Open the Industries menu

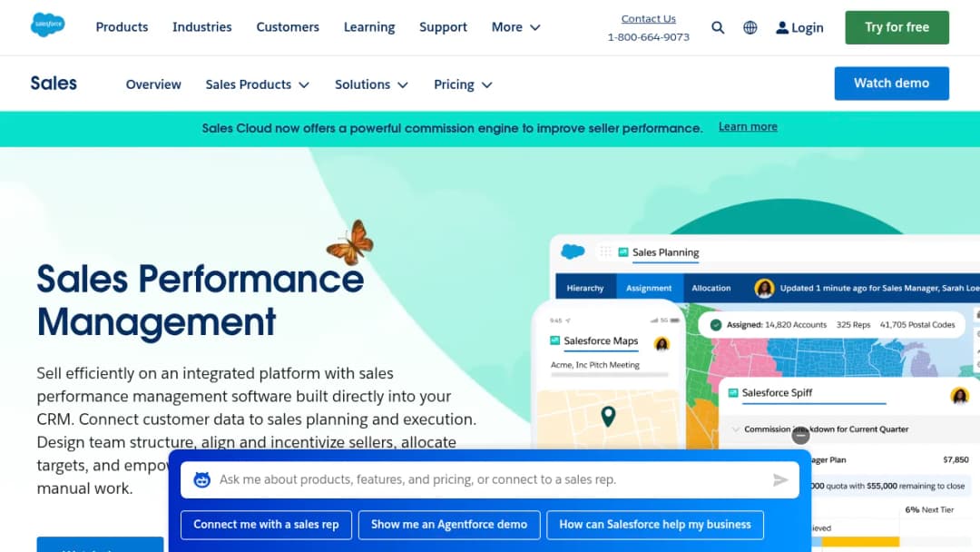pyautogui.click(x=201, y=27)
